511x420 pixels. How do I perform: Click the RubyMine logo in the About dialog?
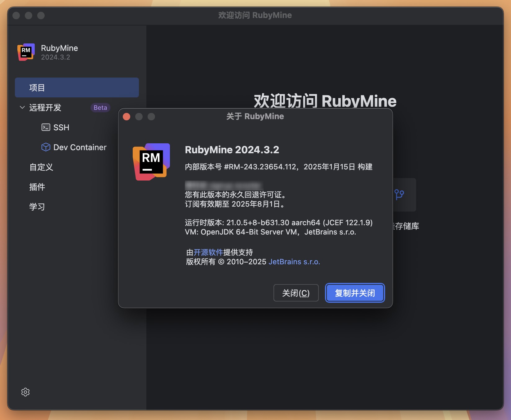(151, 162)
